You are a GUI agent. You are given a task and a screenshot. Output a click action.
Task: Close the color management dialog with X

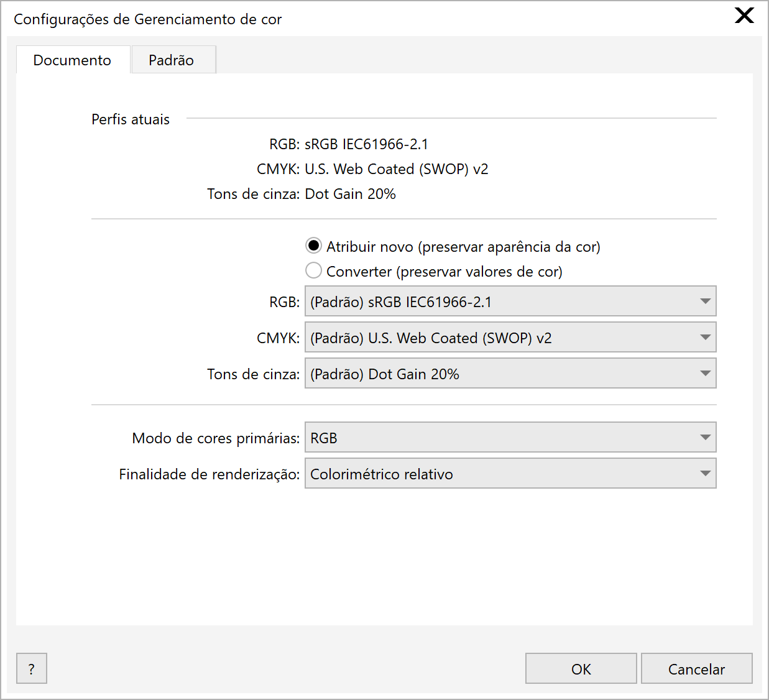(744, 16)
